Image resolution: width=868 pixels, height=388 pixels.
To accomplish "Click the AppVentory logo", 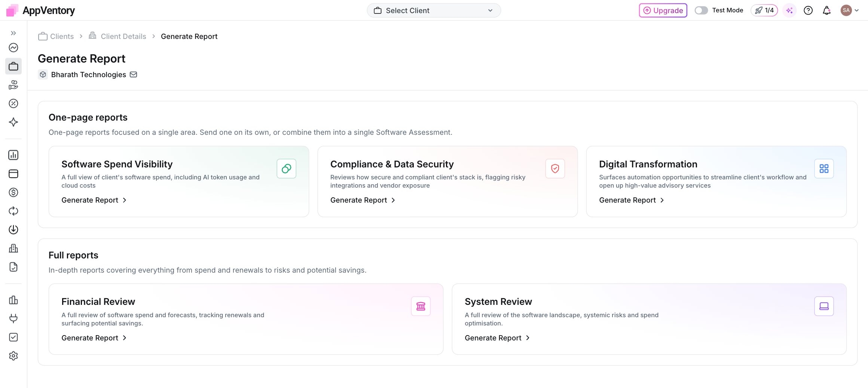I will [x=40, y=10].
